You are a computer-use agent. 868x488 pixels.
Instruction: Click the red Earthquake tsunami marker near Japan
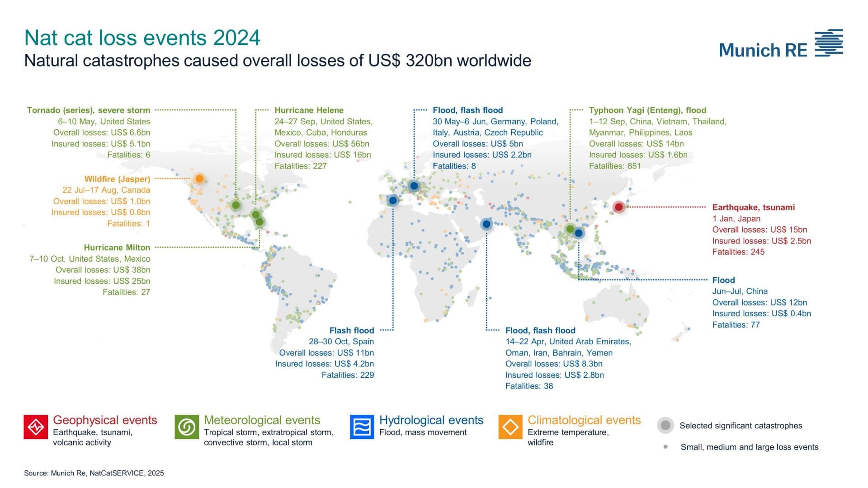[619, 206]
